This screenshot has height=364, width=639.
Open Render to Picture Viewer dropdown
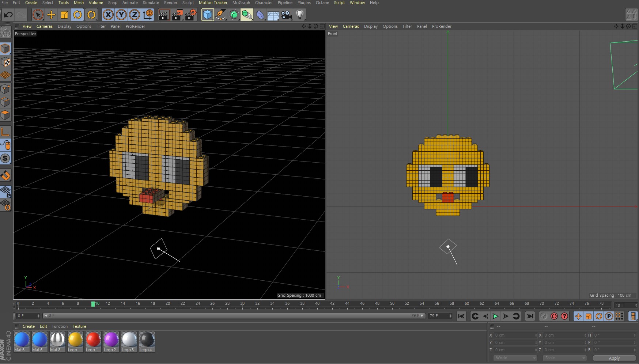[x=177, y=15]
